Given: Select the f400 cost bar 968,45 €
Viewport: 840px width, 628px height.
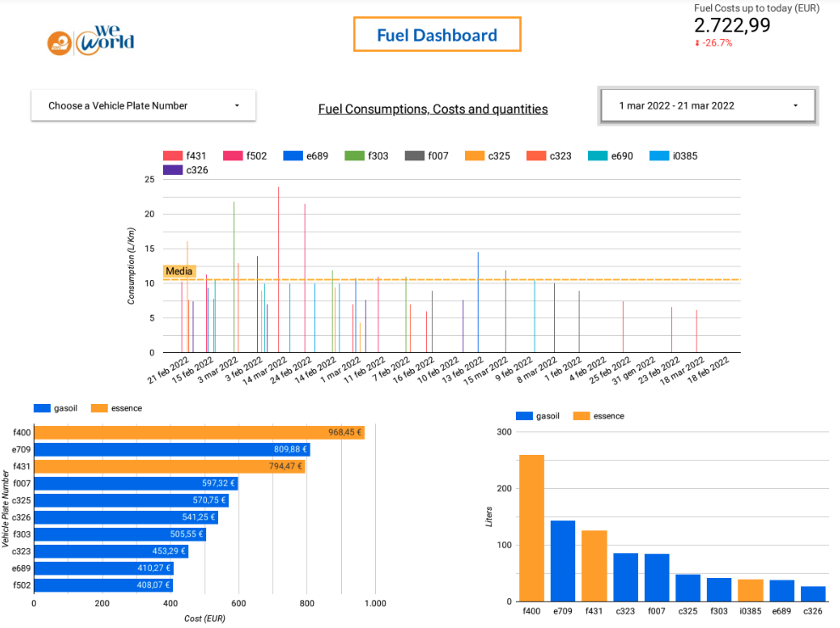Looking at the screenshot, I should pos(199,433).
